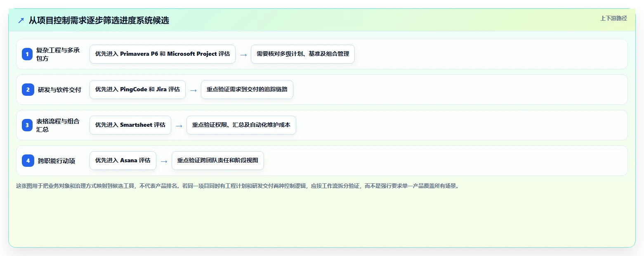Select the 研发与软件交付 row label
The image size is (644, 256).
(59, 90)
